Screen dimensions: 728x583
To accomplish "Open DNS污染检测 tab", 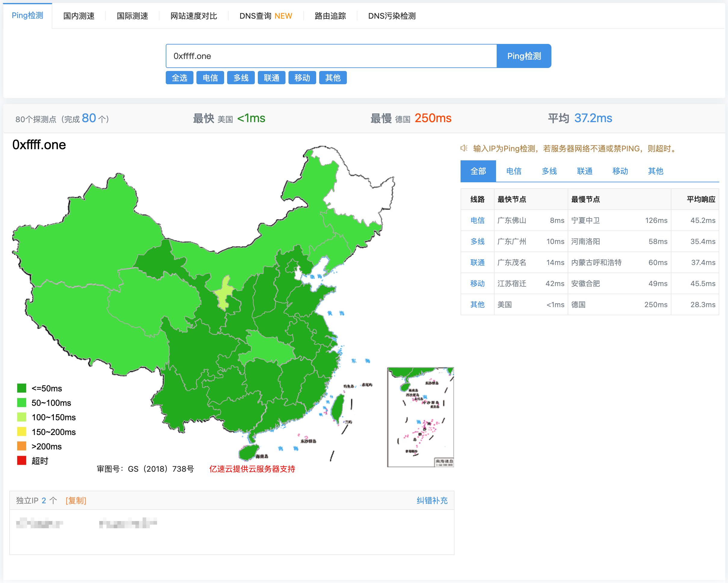I will 392,16.
